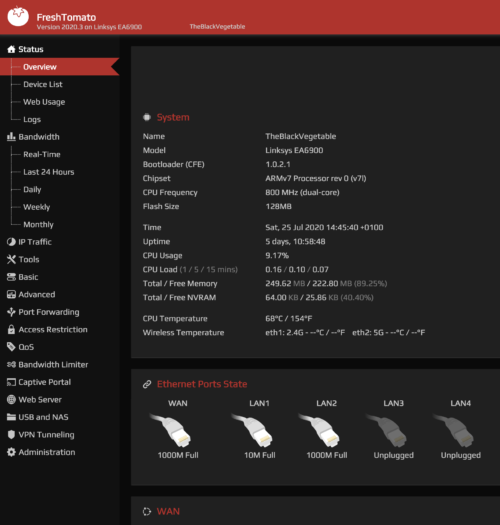The width and height of the screenshot is (500, 525).
Task: Click the Bandwidth Limiter icon
Action: pos(11,364)
